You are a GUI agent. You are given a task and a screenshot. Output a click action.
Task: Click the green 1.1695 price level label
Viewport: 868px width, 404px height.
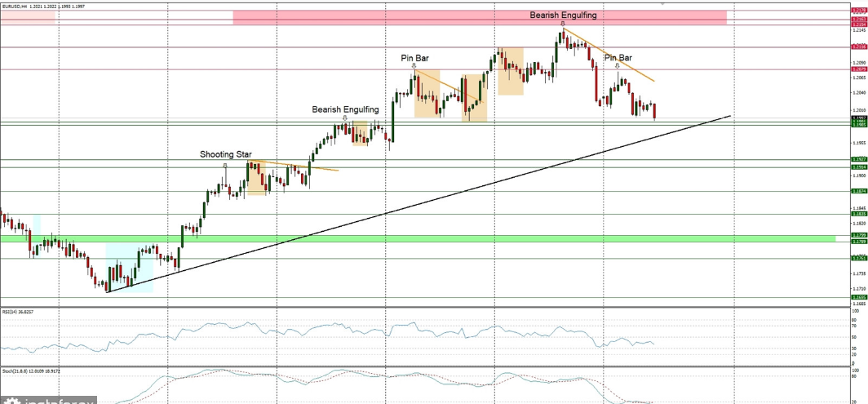[x=858, y=297]
